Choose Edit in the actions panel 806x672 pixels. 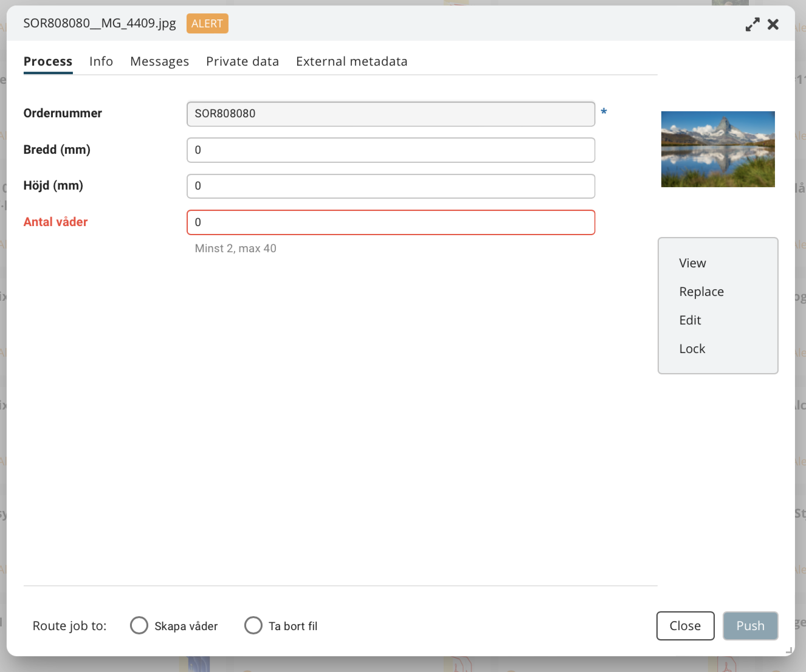[690, 320]
